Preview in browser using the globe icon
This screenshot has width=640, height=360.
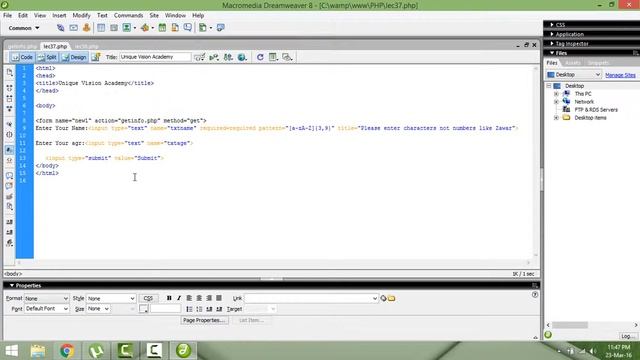click(x=242, y=57)
